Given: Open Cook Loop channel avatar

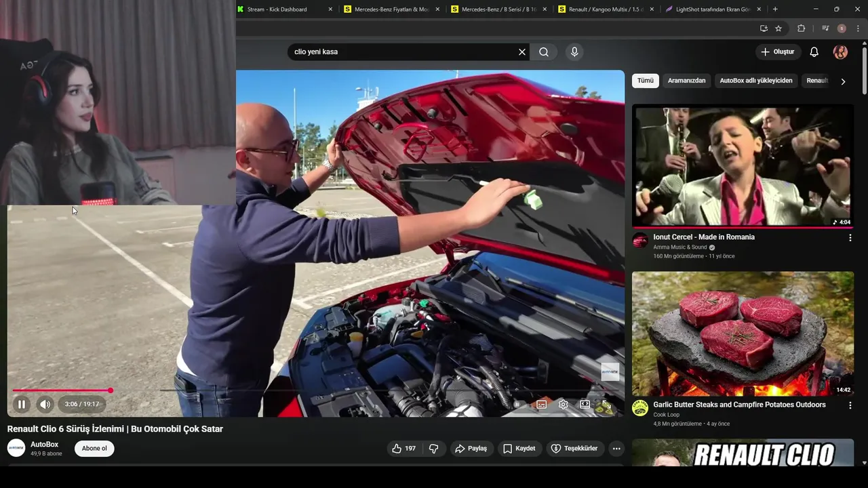Looking at the screenshot, I should click(640, 408).
